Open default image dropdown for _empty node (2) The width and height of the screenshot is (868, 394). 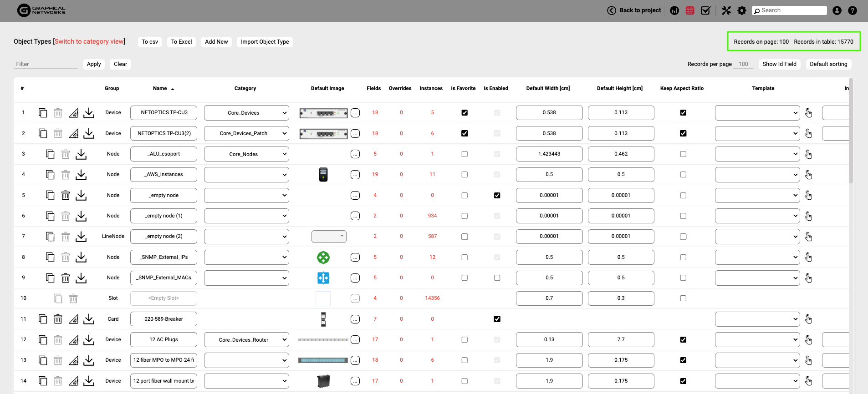point(329,237)
